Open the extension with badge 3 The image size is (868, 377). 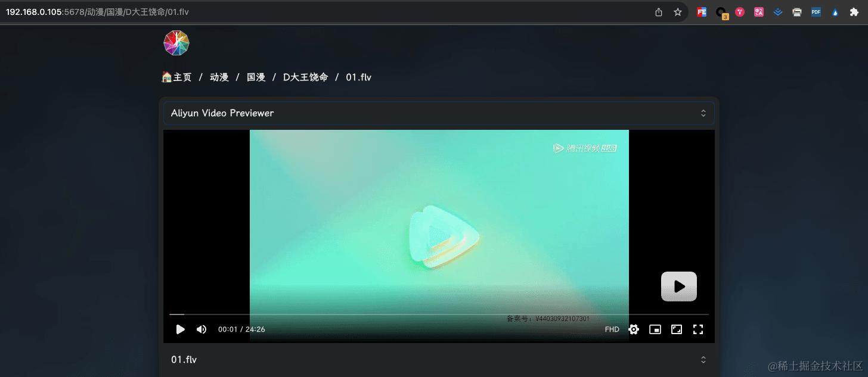[x=721, y=13]
